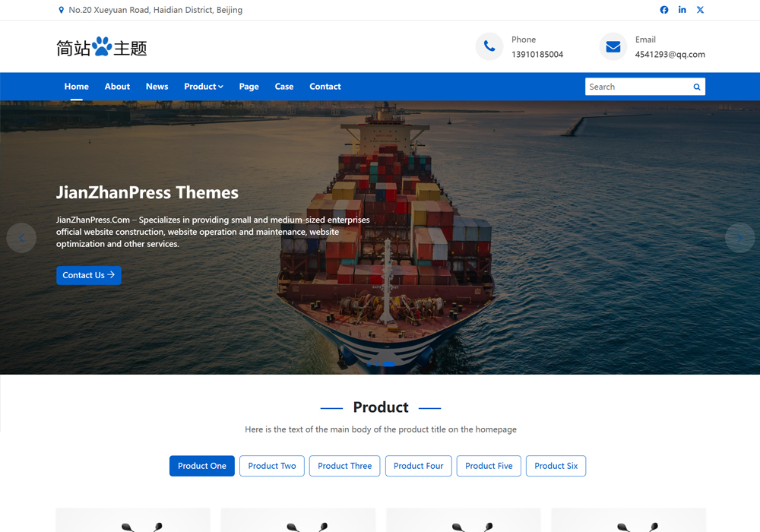This screenshot has width=760, height=532.
Task: Open the LinkedIn profile icon
Action: click(x=682, y=10)
